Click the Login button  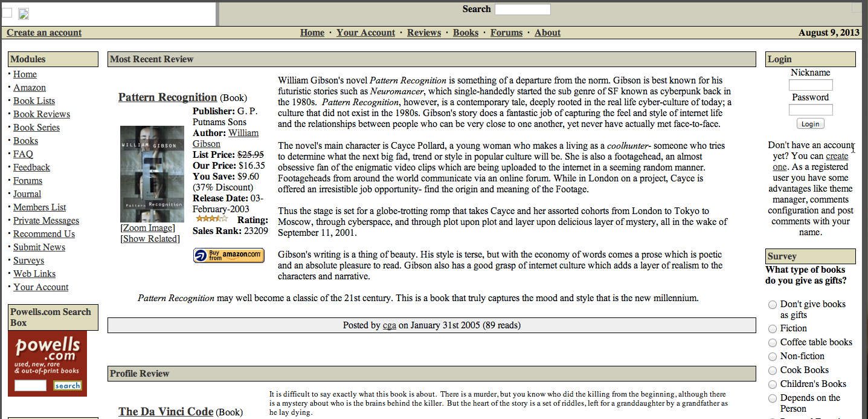click(x=810, y=123)
